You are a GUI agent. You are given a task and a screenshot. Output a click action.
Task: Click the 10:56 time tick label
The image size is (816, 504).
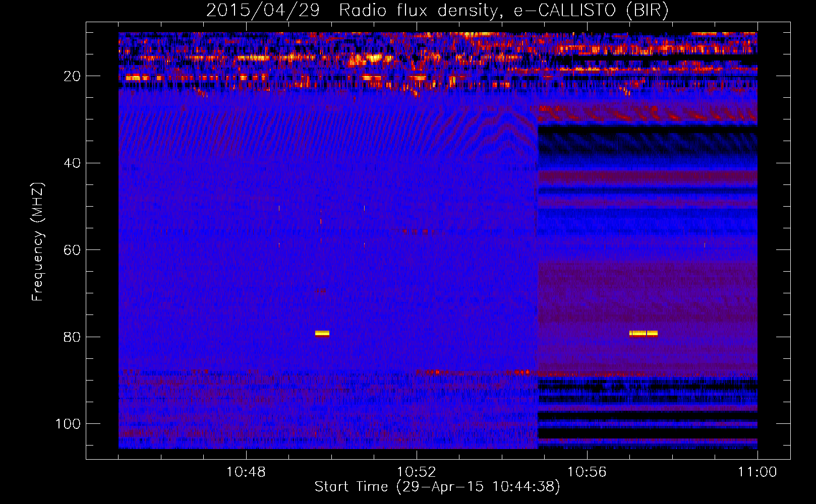[587, 472]
